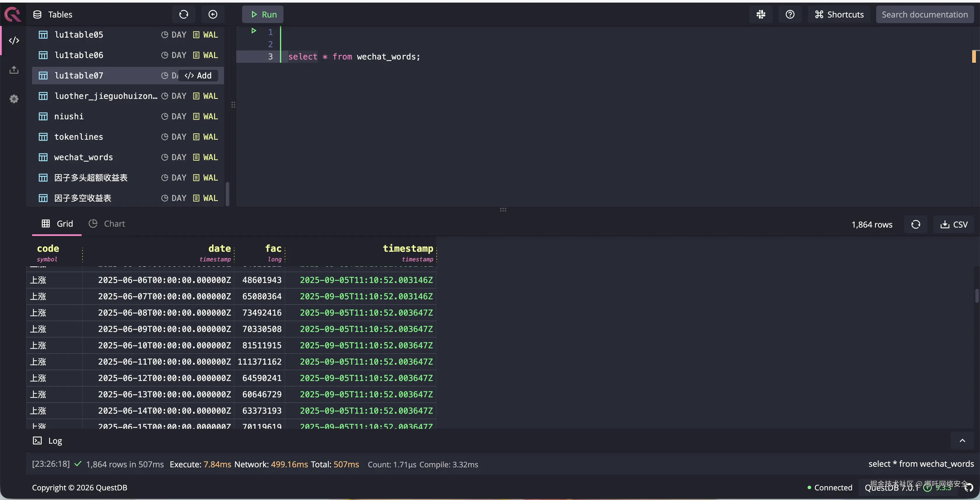Expand the wechat_words table

click(83, 157)
